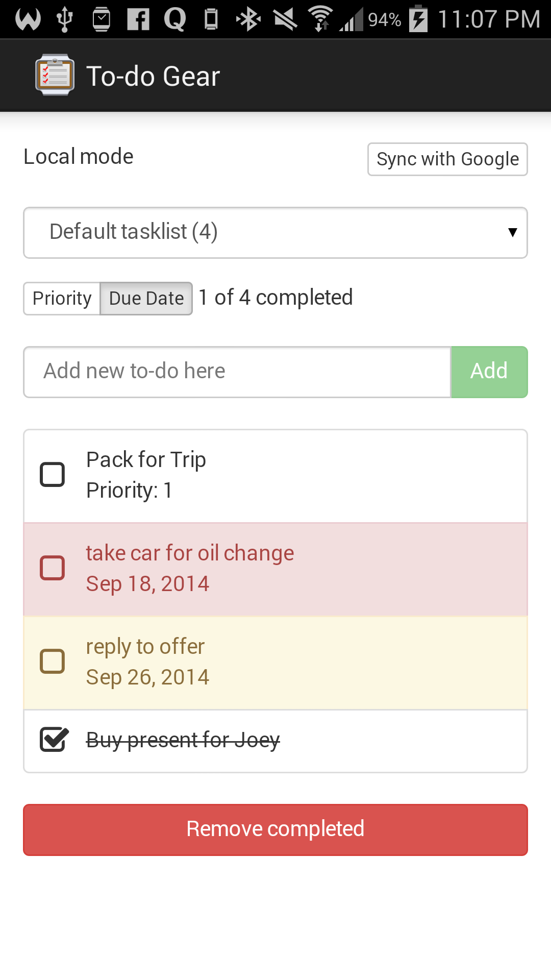Mark take car for oil change done
This screenshot has height=980, width=551.
[x=53, y=568]
